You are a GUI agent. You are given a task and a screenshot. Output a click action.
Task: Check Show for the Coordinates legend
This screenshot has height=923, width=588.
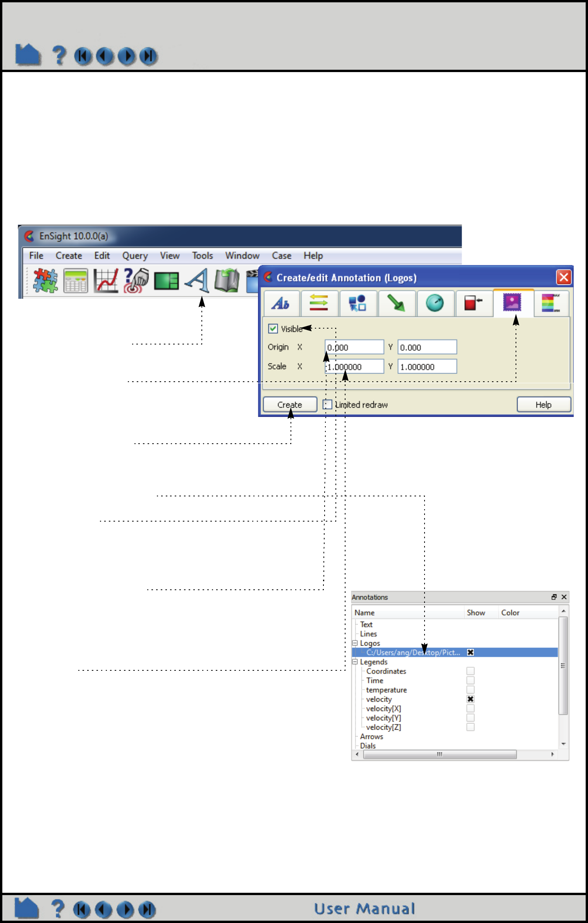471,671
